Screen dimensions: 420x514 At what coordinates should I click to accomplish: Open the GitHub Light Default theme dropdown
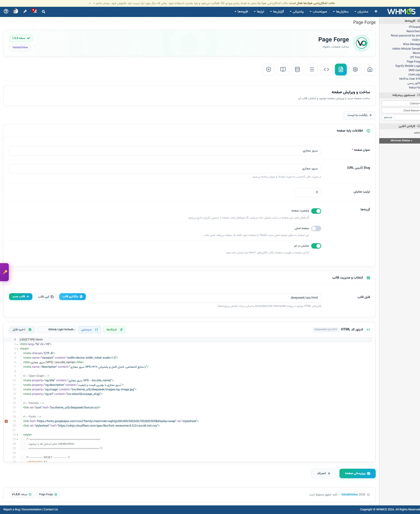point(56,329)
